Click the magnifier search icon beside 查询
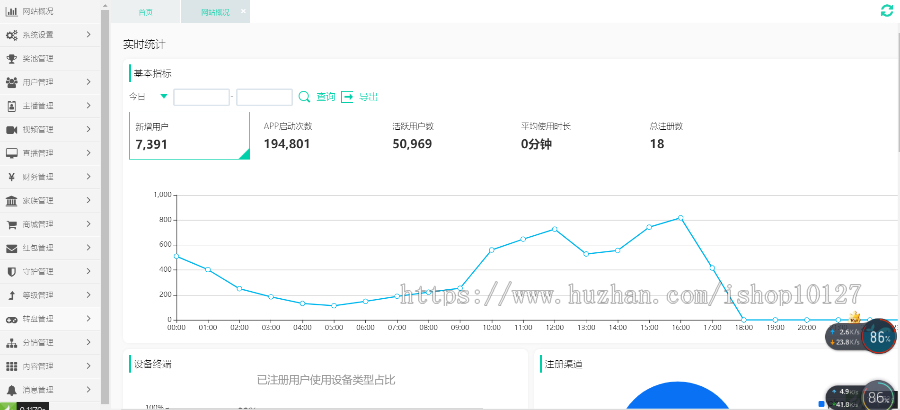The image size is (900, 410). coord(304,97)
